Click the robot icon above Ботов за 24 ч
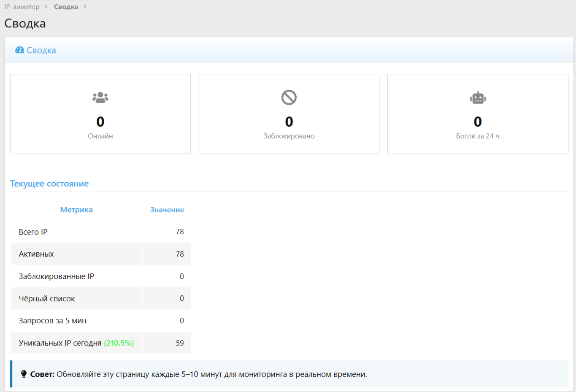The width and height of the screenshot is (576, 392). pyautogui.click(x=478, y=98)
